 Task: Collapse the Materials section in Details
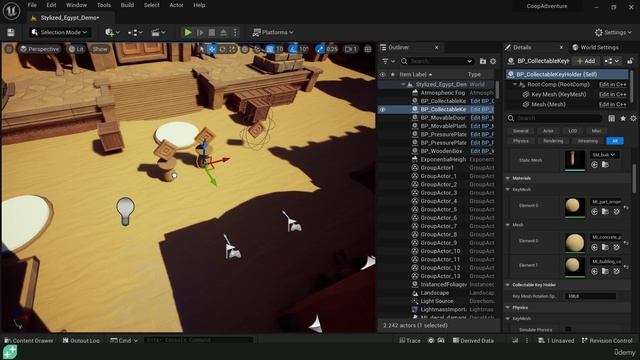click(508, 178)
